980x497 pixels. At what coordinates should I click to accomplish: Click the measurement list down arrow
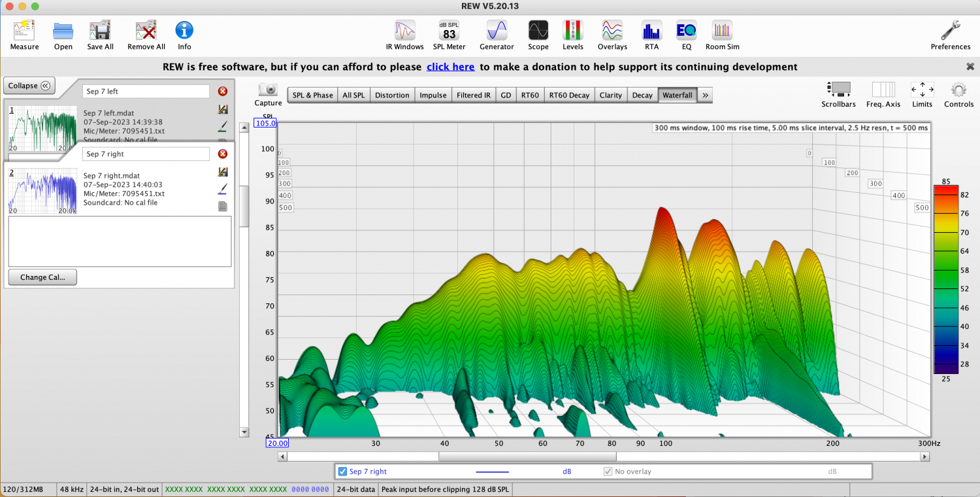(245, 432)
